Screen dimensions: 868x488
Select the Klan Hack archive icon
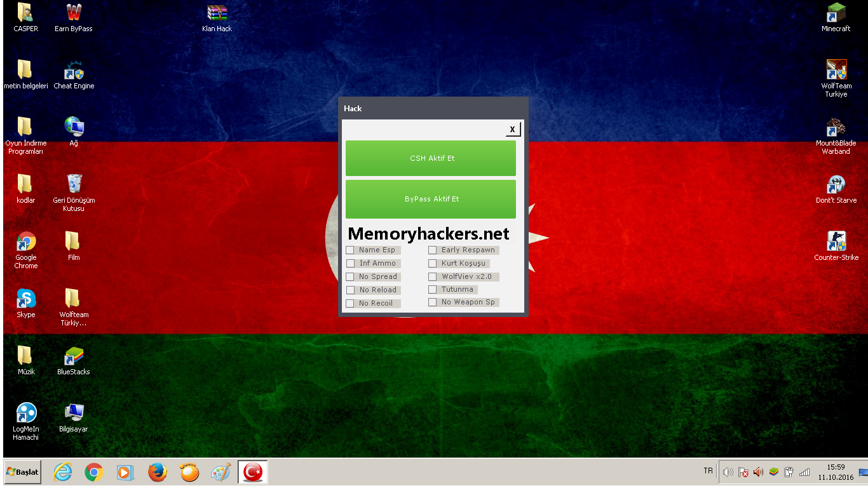(217, 17)
